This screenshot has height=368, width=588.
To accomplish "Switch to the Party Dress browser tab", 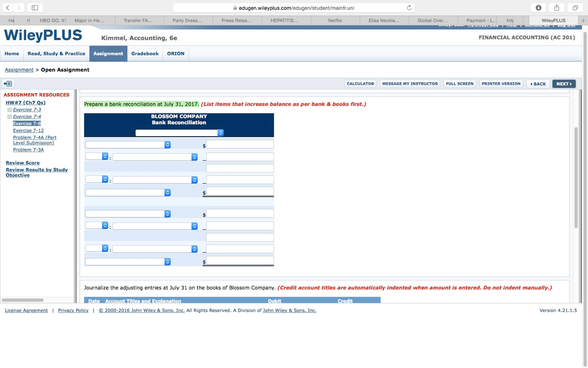I will coord(187,20).
